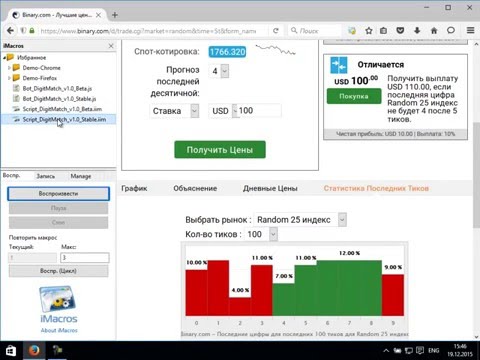480x360 pixels.
Task: Open the Pocket icon in the toolbar
Action: coord(400,31)
